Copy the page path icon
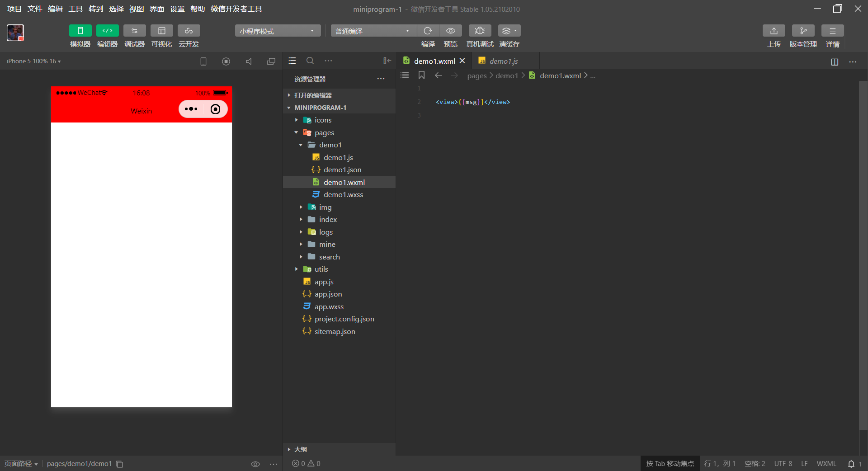Viewport: 868px width, 471px height. click(x=119, y=464)
